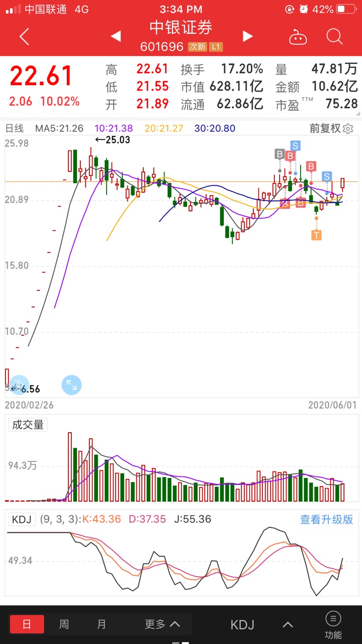Tap the L1 level badge
This screenshot has height=644, width=362.
[x=215, y=47]
